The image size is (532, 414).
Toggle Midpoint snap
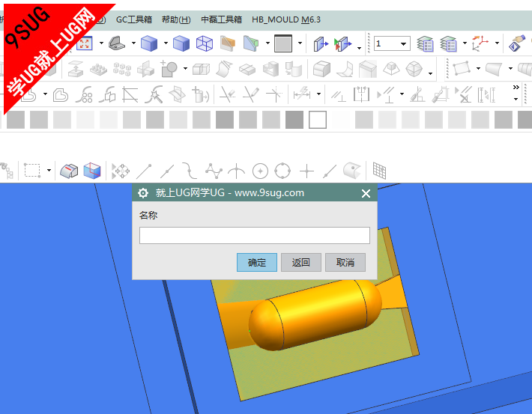(x=167, y=171)
